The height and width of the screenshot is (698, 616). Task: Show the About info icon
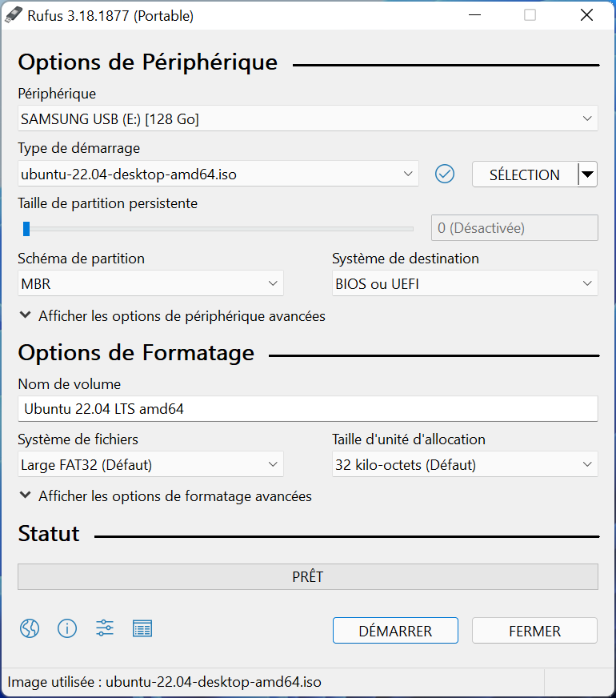[67, 628]
